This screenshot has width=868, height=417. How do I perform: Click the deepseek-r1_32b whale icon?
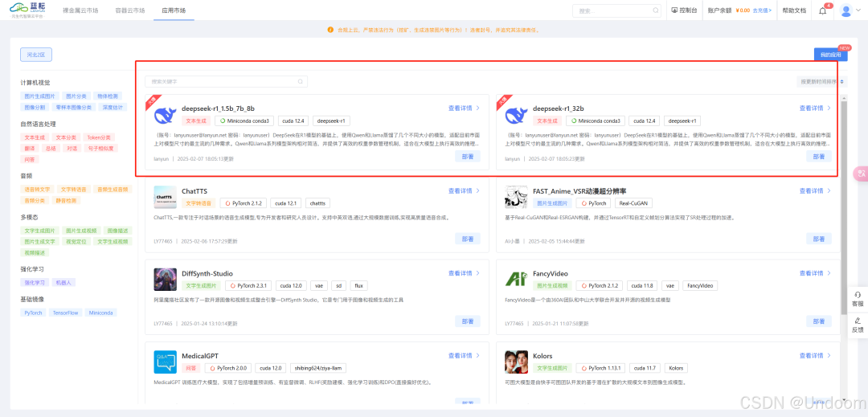pos(516,115)
